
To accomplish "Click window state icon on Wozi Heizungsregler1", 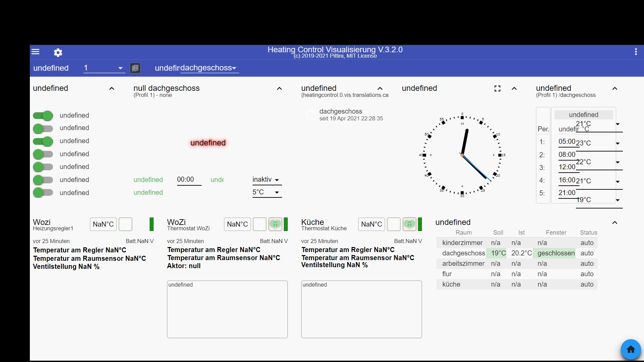I will [125, 224].
